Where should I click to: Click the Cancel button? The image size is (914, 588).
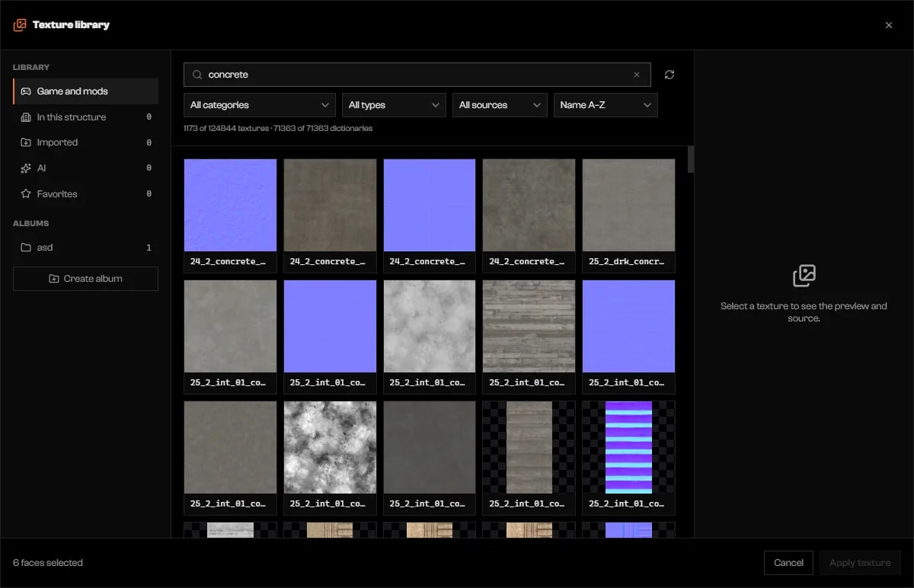pyautogui.click(x=788, y=563)
